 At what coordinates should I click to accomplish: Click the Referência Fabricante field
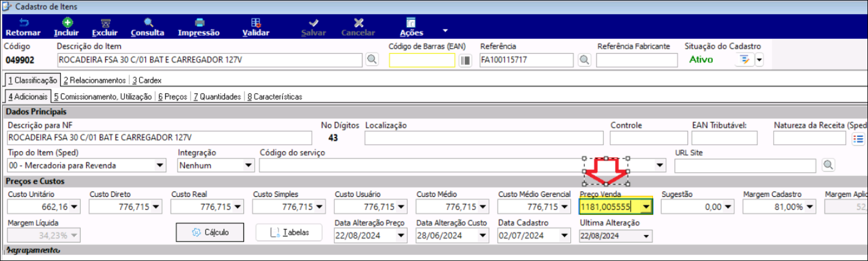(637, 60)
